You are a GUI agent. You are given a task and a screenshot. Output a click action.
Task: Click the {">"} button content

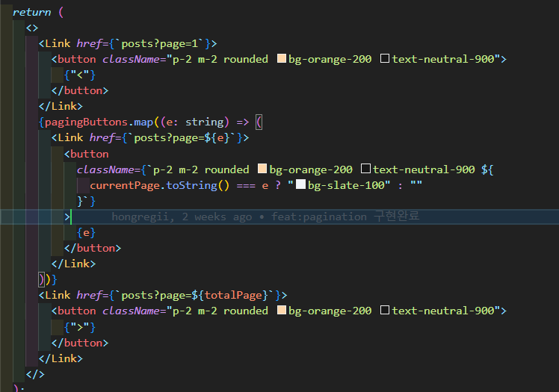pos(80,327)
